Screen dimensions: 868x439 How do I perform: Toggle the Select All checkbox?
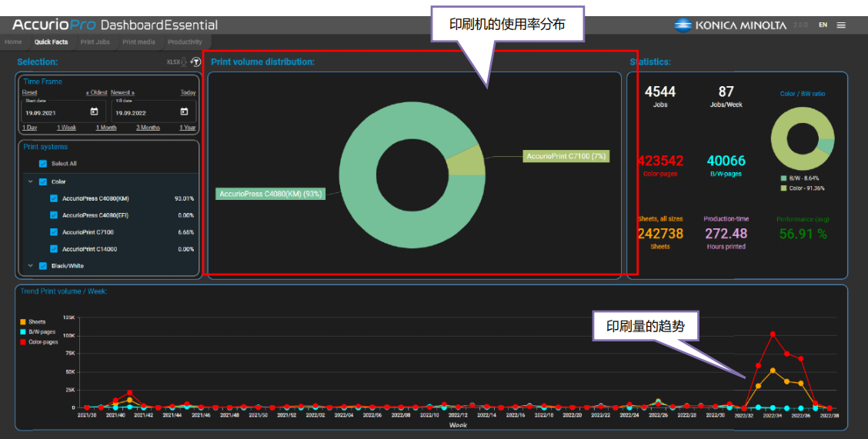43,164
